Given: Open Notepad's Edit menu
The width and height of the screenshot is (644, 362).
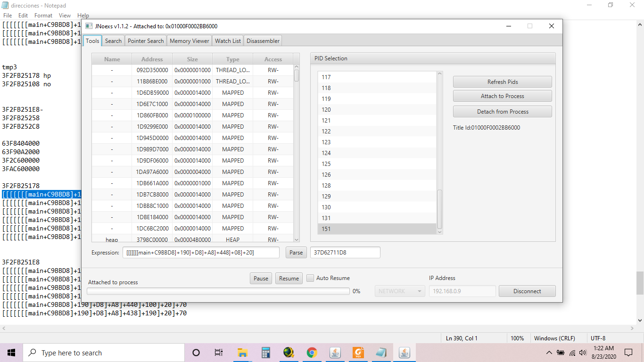Looking at the screenshot, I should pyautogui.click(x=23, y=16).
